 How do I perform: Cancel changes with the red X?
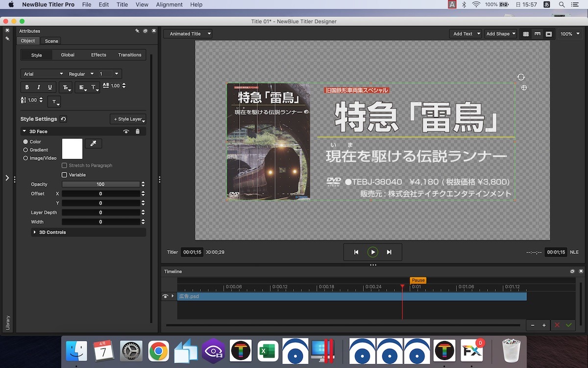tap(557, 325)
